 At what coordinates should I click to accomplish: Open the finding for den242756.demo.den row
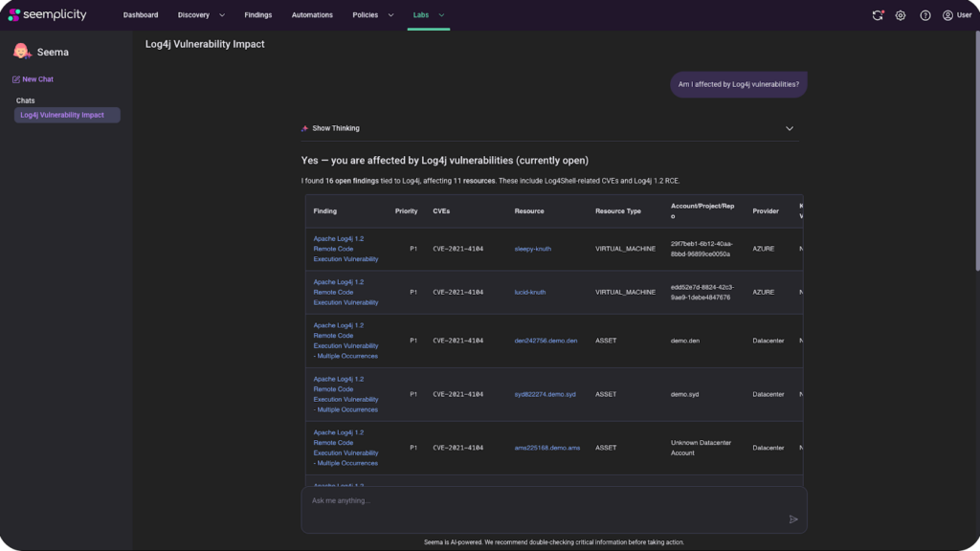[345, 342]
